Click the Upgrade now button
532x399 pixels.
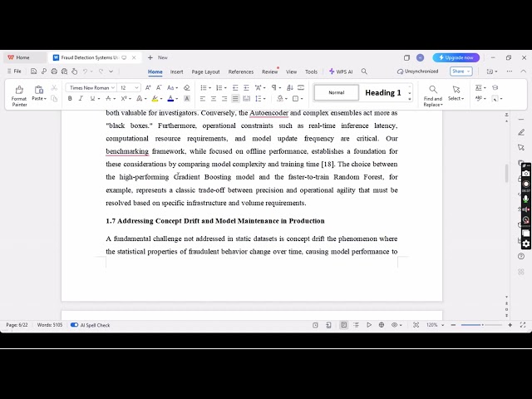click(x=456, y=57)
